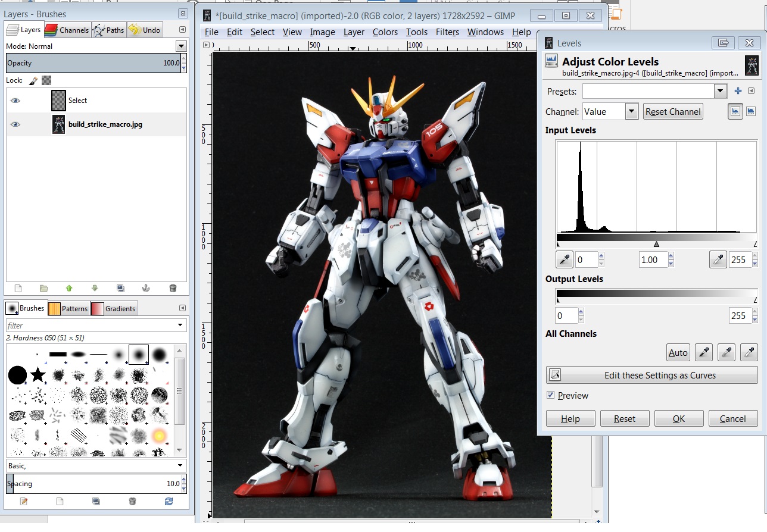Switch to the Channels tab
The height and width of the screenshot is (532, 767).
tap(67, 30)
